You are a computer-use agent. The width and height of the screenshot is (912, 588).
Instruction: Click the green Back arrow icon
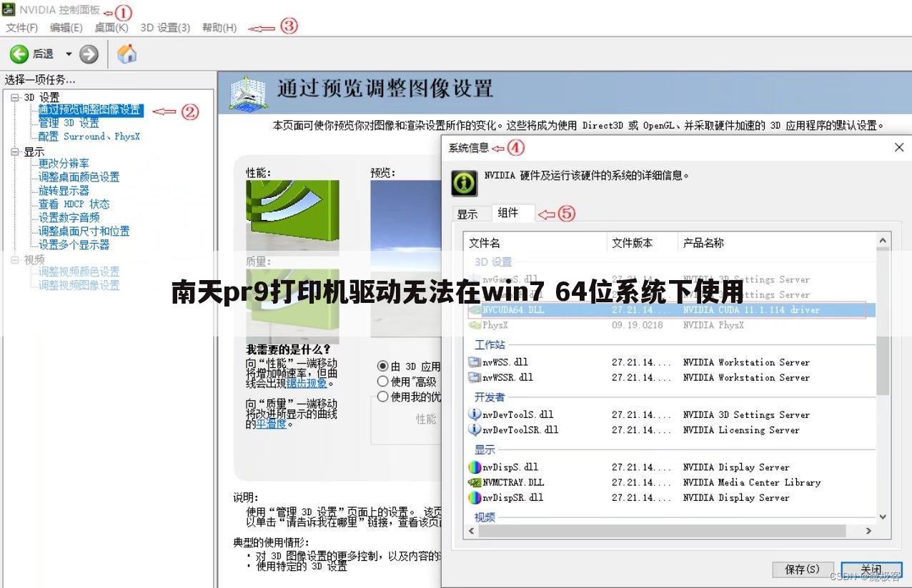click(x=19, y=54)
